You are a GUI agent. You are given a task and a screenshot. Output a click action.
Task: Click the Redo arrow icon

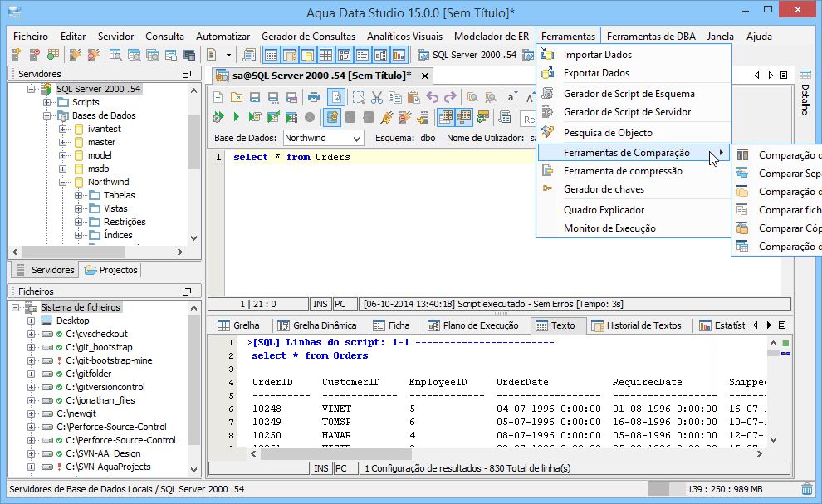[450, 97]
